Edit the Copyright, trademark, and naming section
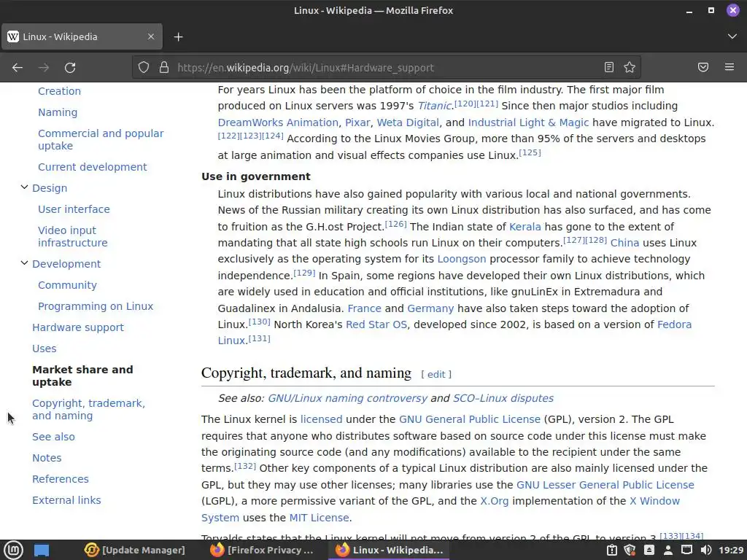Screen dimensions: 747x560 coord(436,374)
